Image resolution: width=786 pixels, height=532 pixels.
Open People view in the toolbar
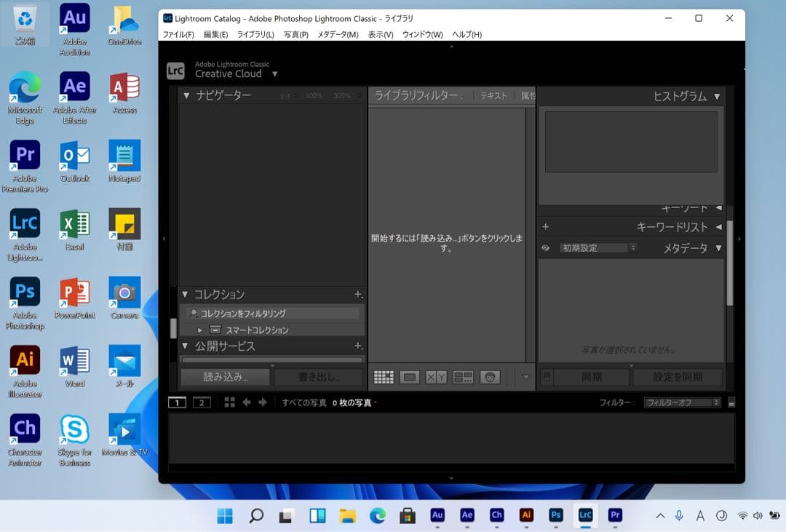click(x=490, y=376)
